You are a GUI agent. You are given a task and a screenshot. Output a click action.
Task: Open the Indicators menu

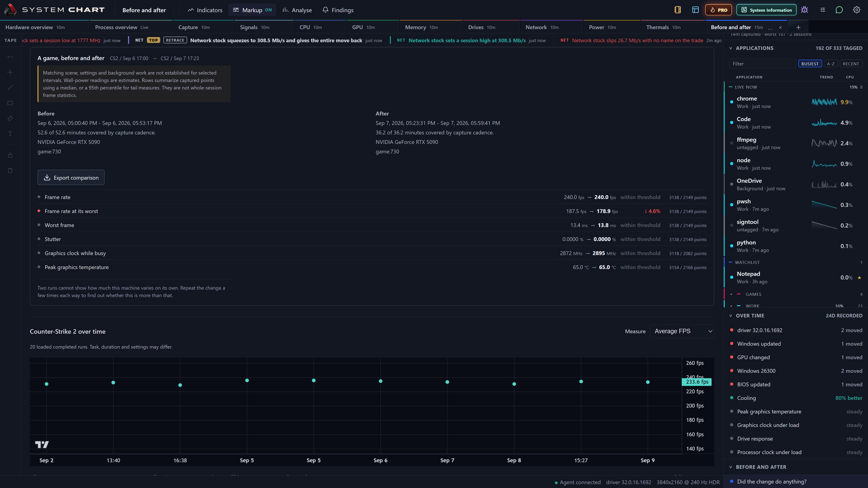coord(205,10)
